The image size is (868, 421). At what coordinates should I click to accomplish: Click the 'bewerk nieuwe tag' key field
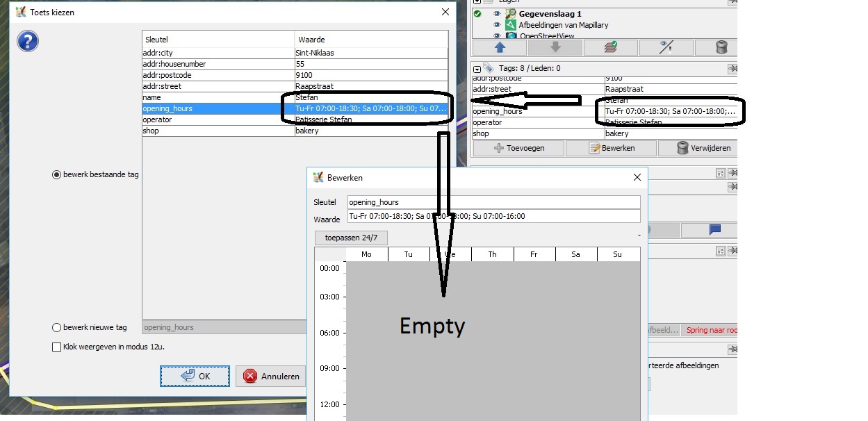pyautogui.click(x=224, y=327)
